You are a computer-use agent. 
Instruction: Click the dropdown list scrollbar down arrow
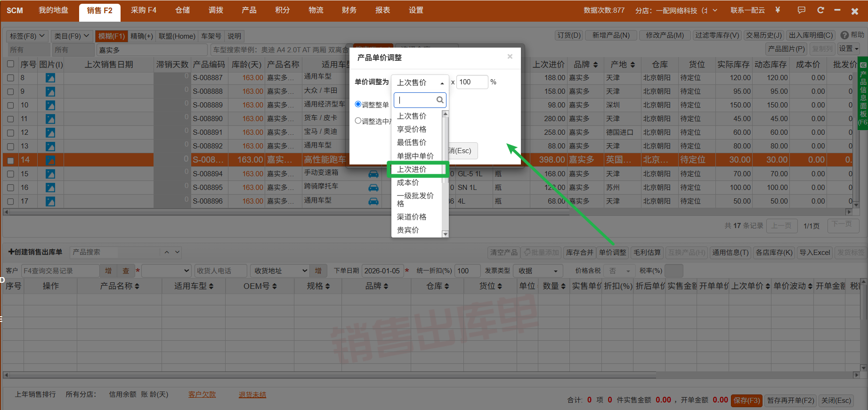point(445,234)
